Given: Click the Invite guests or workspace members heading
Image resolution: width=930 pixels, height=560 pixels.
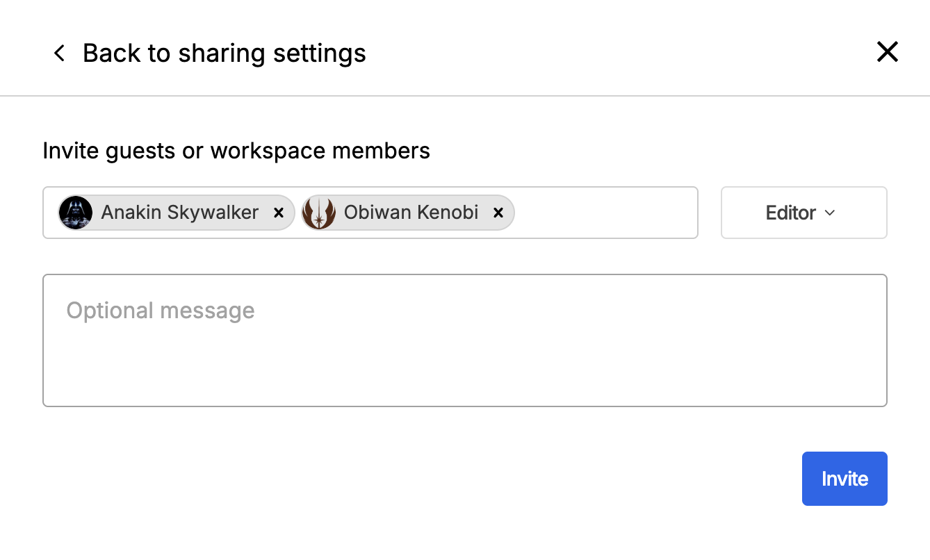Looking at the screenshot, I should pyautogui.click(x=236, y=151).
